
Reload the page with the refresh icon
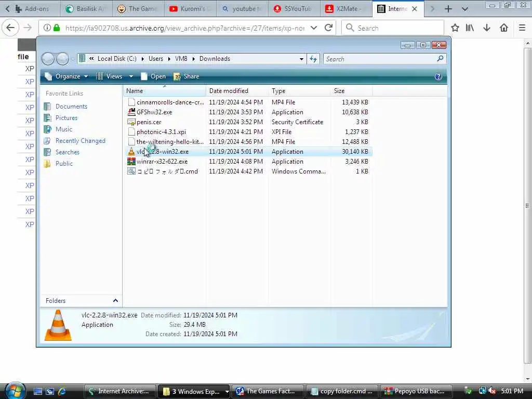(x=328, y=28)
